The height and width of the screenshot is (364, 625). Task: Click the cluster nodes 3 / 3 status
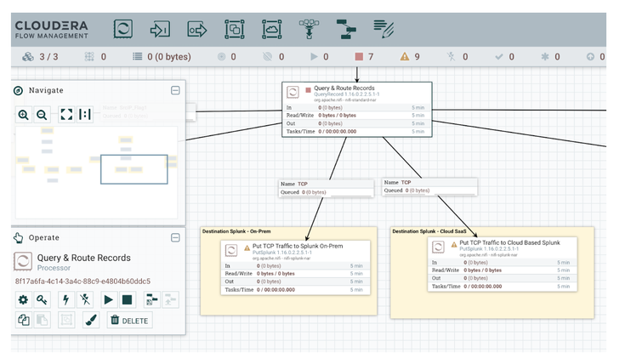coord(40,57)
